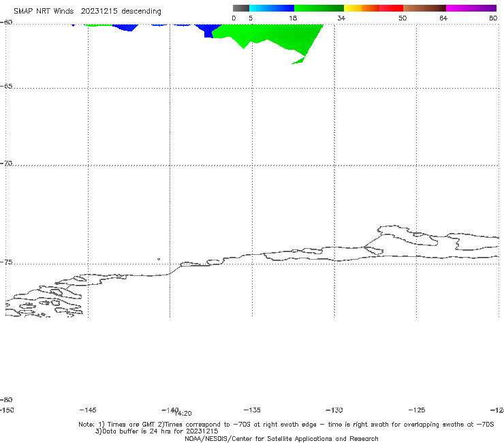Click the green segment of the color bar

click(x=319, y=8)
